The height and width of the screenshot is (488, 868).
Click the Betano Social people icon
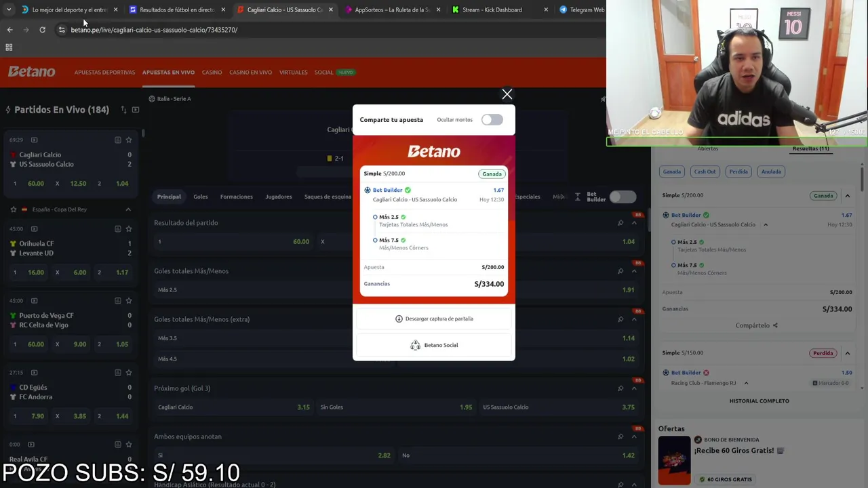(x=415, y=345)
